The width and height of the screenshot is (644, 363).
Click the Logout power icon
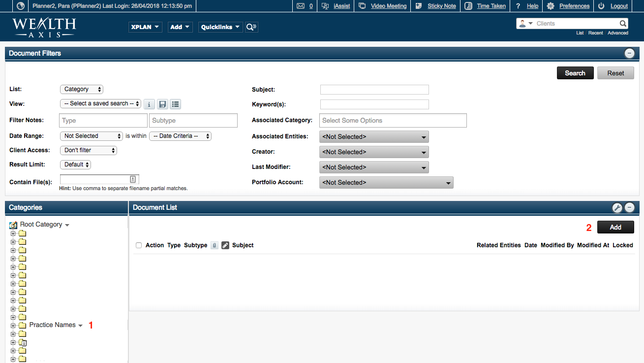point(602,6)
